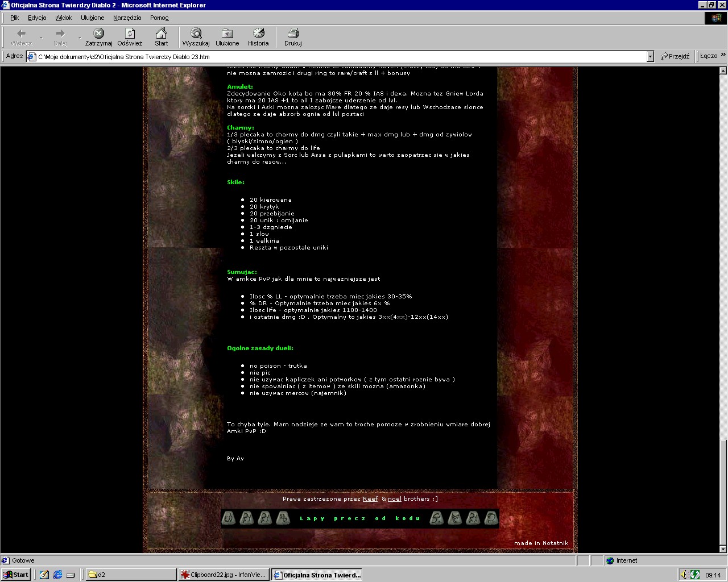This screenshot has width=728, height=582.
Task: Open the Windows Start button
Action: tap(15, 575)
